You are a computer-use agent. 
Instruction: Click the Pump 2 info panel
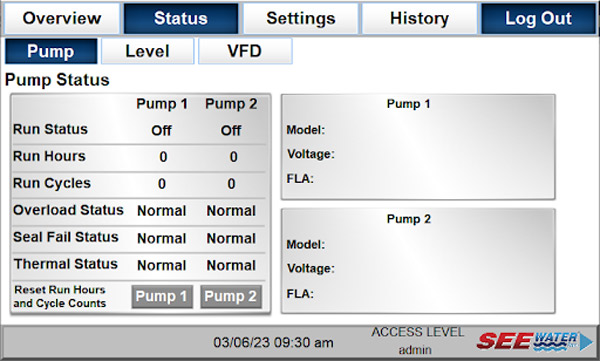point(418,261)
